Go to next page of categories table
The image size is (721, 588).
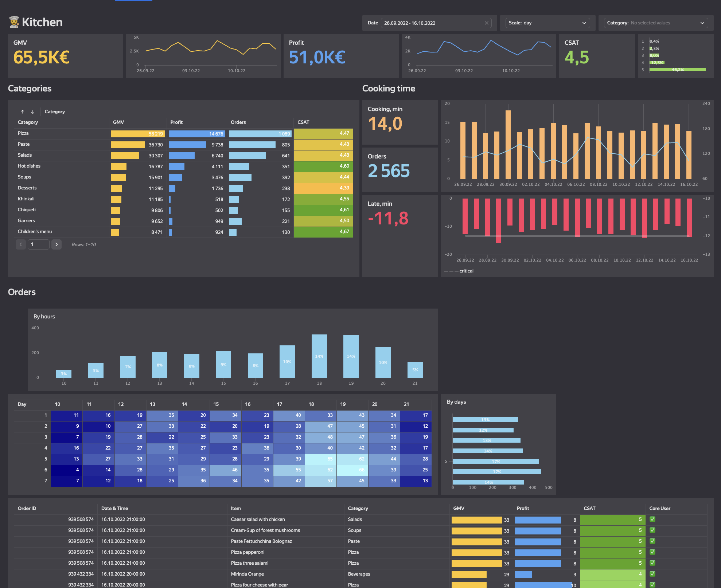coord(56,244)
